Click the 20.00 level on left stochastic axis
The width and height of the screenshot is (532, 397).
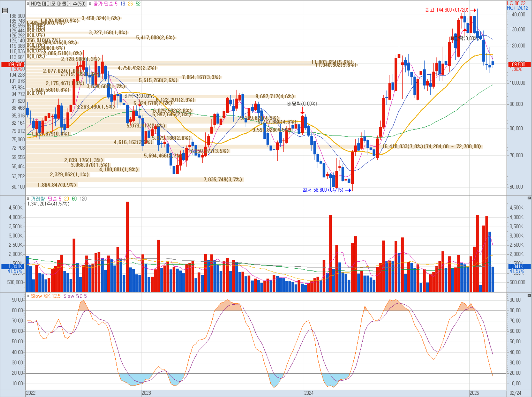[17, 373]
